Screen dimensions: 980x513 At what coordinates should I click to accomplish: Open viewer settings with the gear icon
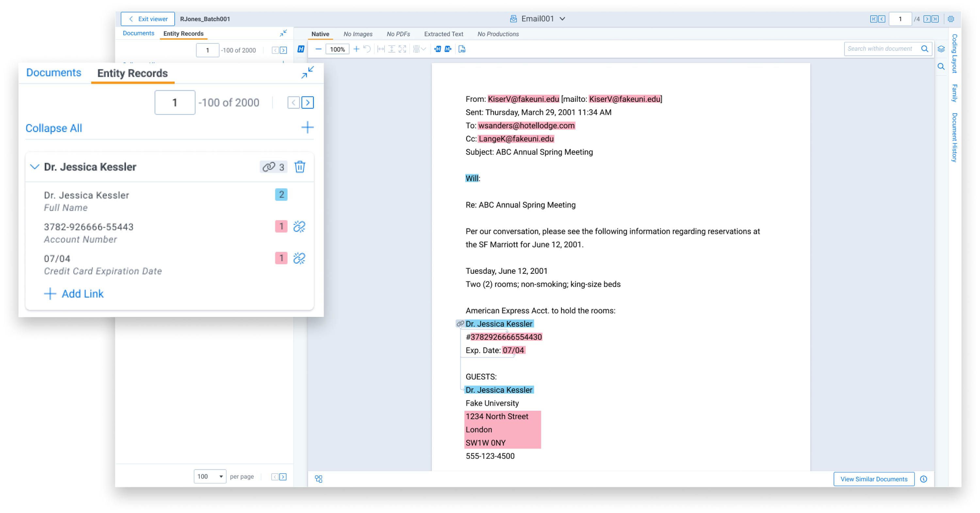[x=951, y=19]
